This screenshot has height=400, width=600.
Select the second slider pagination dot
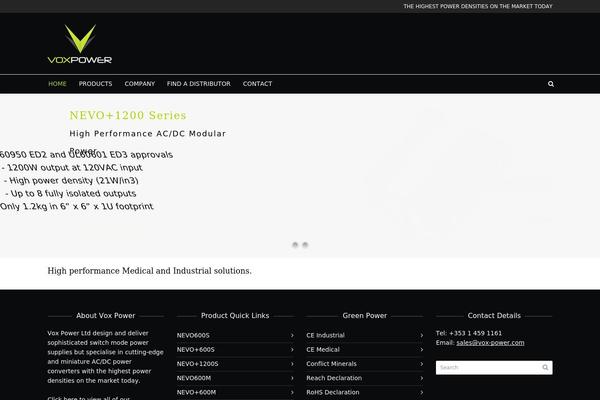pos(305,244)
